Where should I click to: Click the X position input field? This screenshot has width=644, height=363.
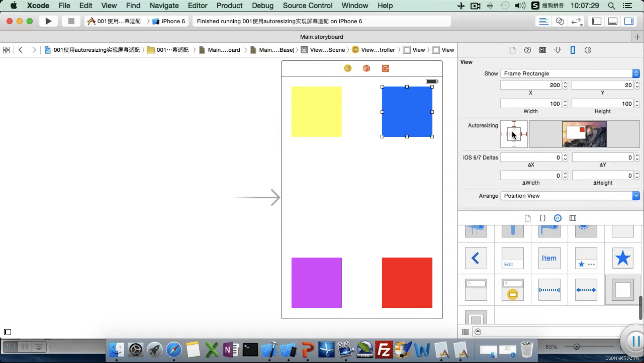[530, 85]
